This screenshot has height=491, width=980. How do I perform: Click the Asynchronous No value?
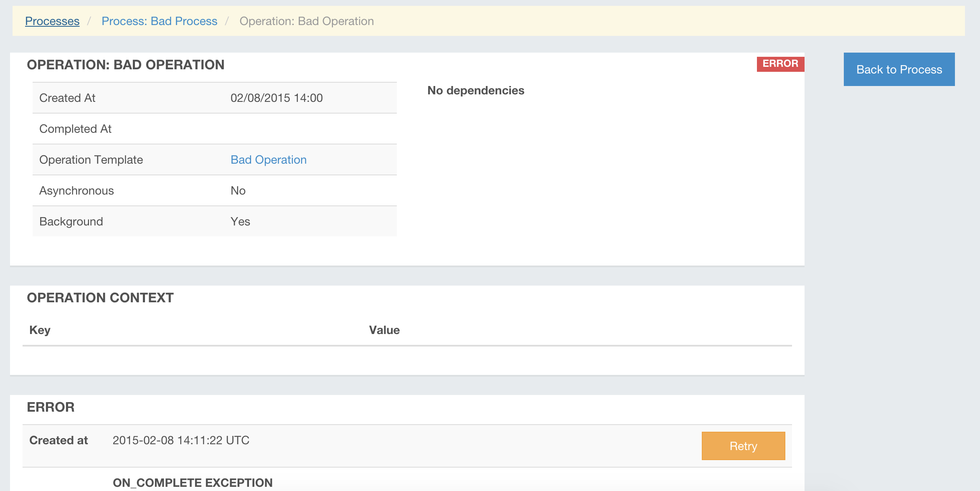pyautogui.click(x=238, y=191)
